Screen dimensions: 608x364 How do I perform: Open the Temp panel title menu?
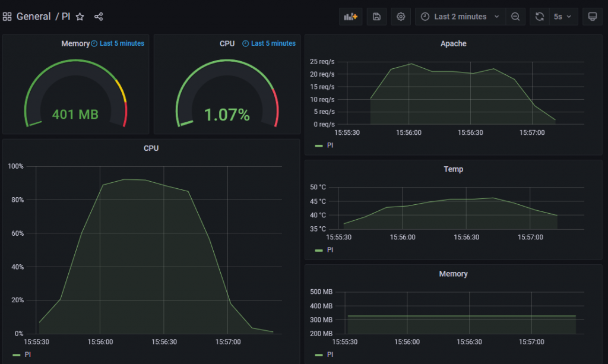coord(453,169)
